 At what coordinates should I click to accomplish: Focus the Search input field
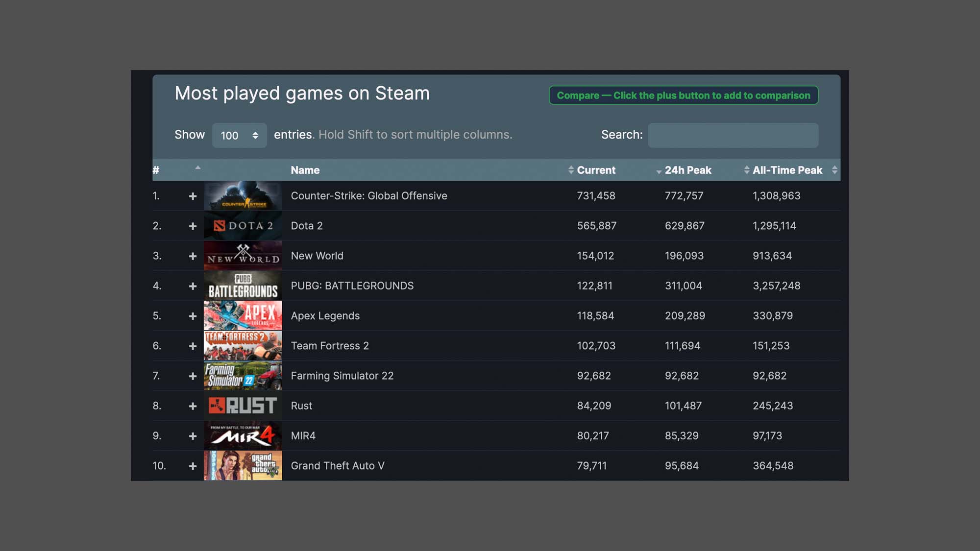733,135
